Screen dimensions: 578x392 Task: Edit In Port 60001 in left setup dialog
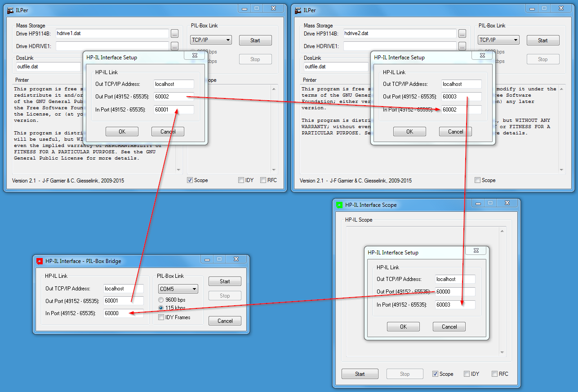[173, 109]
